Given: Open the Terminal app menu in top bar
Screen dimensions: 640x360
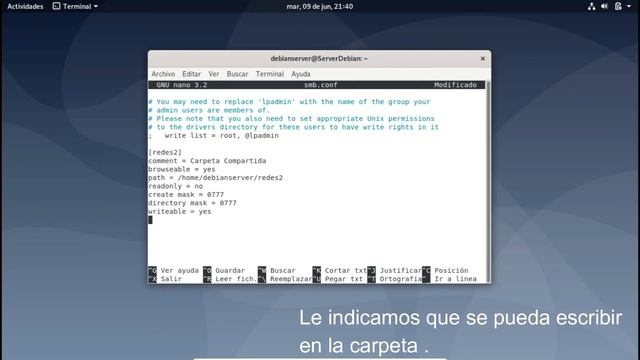Looking at the screenshot, I should coord(76,7).
